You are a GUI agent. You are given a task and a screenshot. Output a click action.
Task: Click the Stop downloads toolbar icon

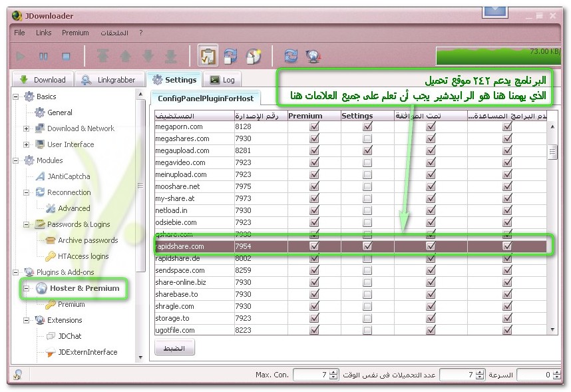tap(66, 57)
